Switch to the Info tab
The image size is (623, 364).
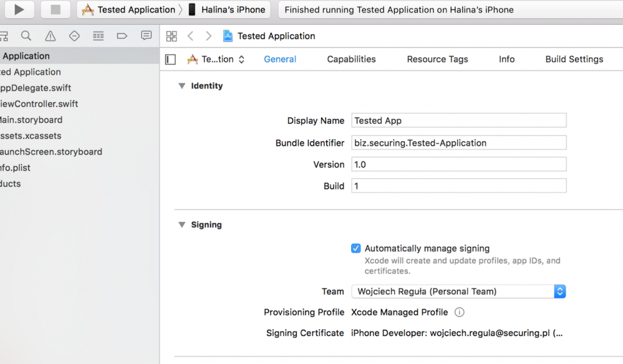(x=507, y=59)
